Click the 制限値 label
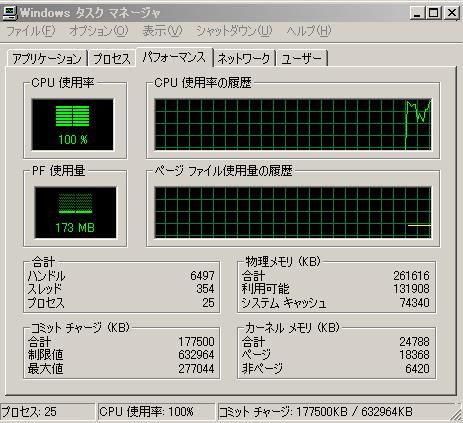Image resolution: width=463 pixels, height=423 pixels. (46, 355)
